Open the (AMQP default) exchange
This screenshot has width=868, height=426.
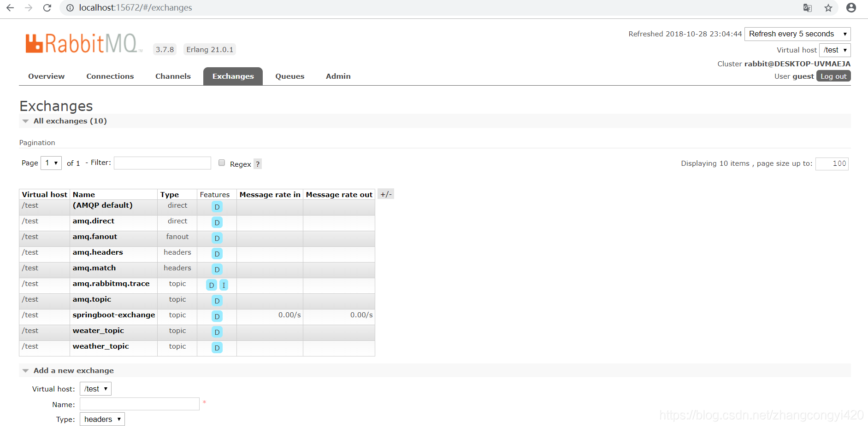pos(102,205)
